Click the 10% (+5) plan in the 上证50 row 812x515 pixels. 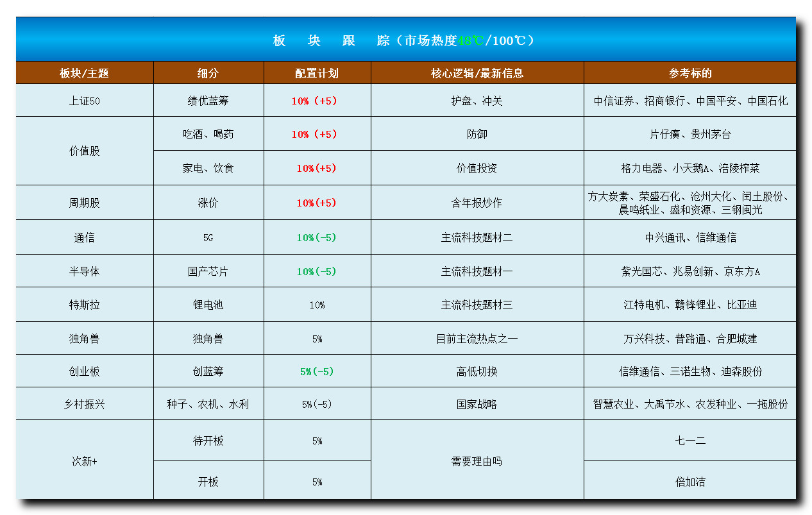click(317, 101)
